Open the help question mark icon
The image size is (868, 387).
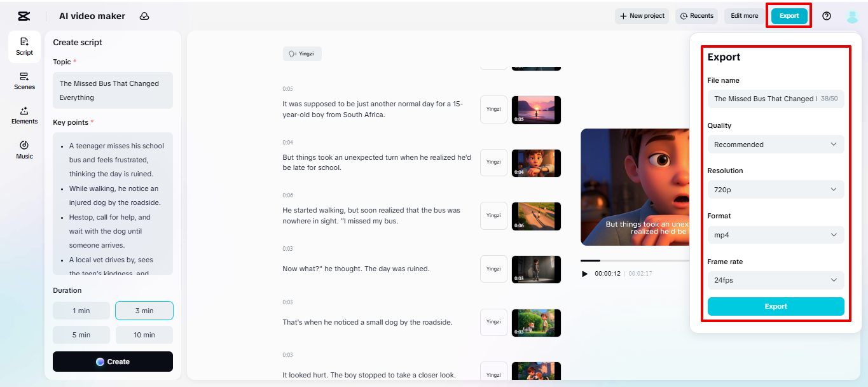click(827, 15)
